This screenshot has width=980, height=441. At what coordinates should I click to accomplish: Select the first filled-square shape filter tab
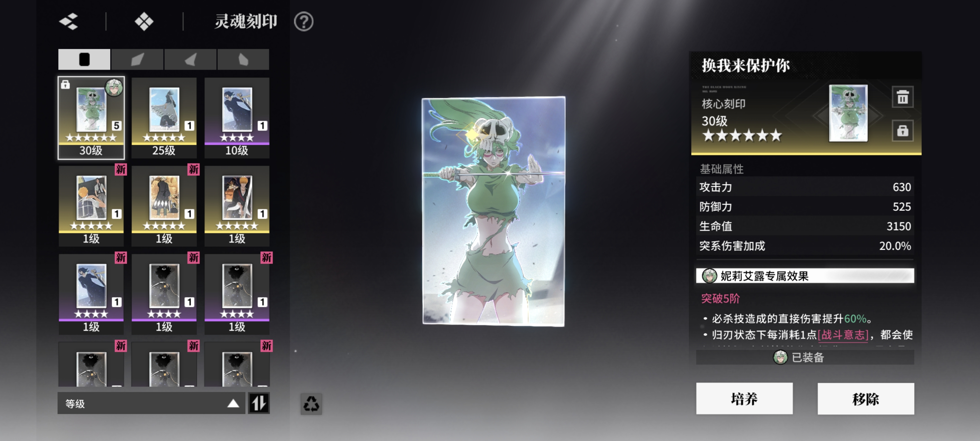[x=84, y=59]
